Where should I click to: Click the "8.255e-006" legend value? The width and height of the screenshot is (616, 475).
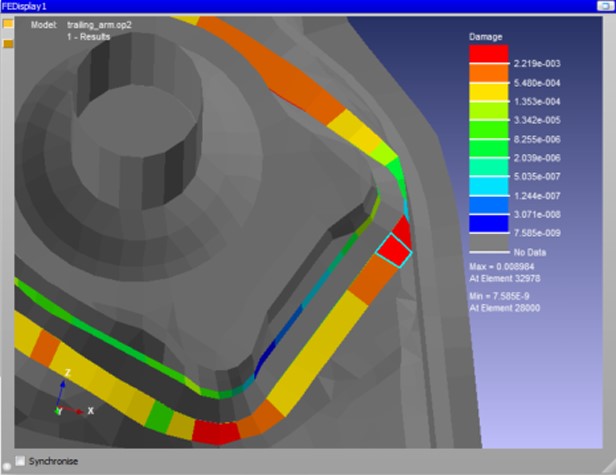point(537,139)
